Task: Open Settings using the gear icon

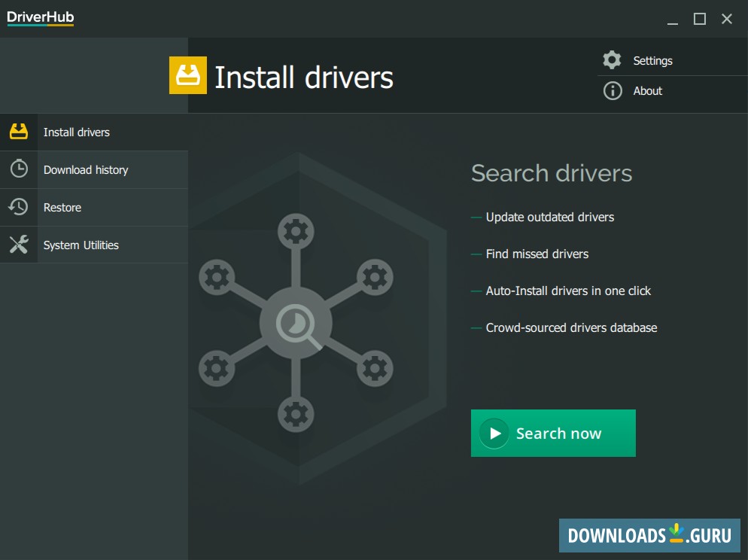Action: [x=612, y=59]
